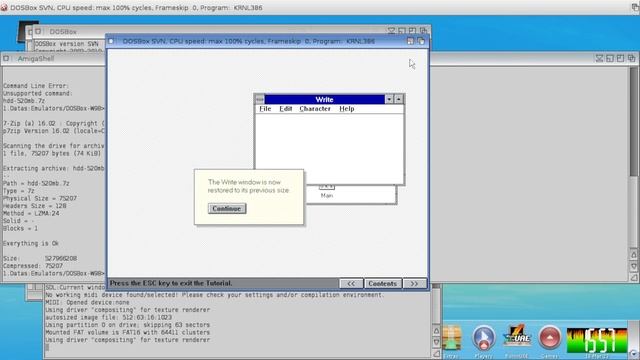Viewport: 640px width, 360px height.
Task: Click the DOSBox console scroll-down arrow
Action: (436, 342)
